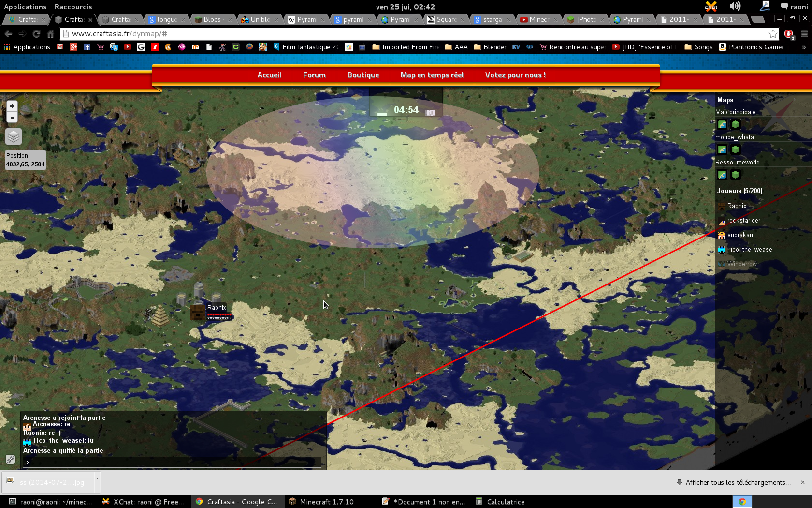Open Plantronics Gamecom bookmark
The width and height of the screenshot is (812, 508).
click(752, 47)
